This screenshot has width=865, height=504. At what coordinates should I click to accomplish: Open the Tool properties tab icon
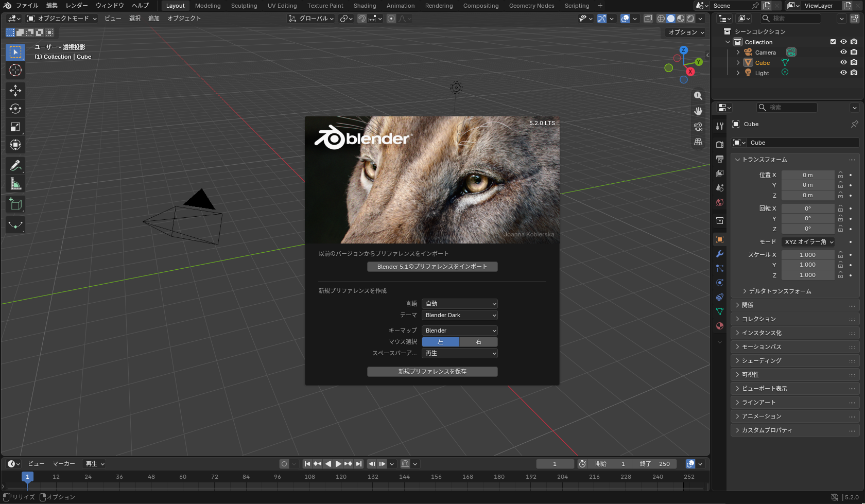click(720, 126)
